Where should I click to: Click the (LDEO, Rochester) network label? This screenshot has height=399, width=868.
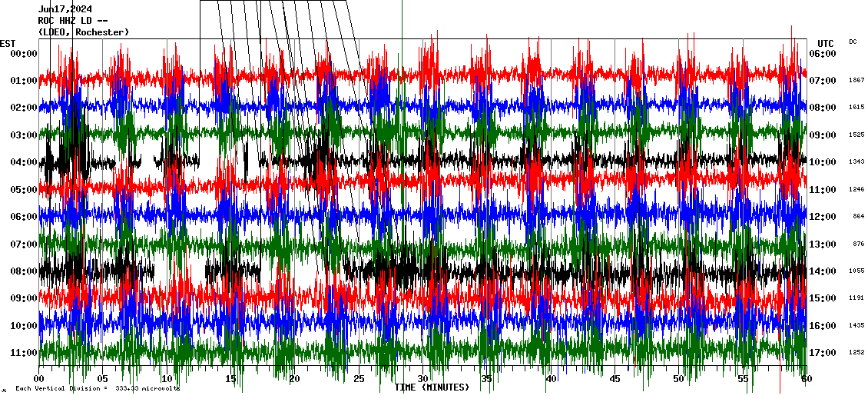point(83,32)
